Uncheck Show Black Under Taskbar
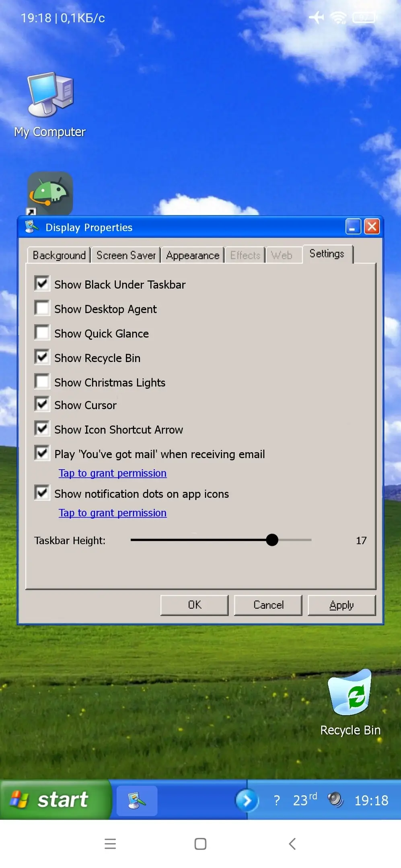The width and height of the screenshot is (401, 868). (42, 284)
